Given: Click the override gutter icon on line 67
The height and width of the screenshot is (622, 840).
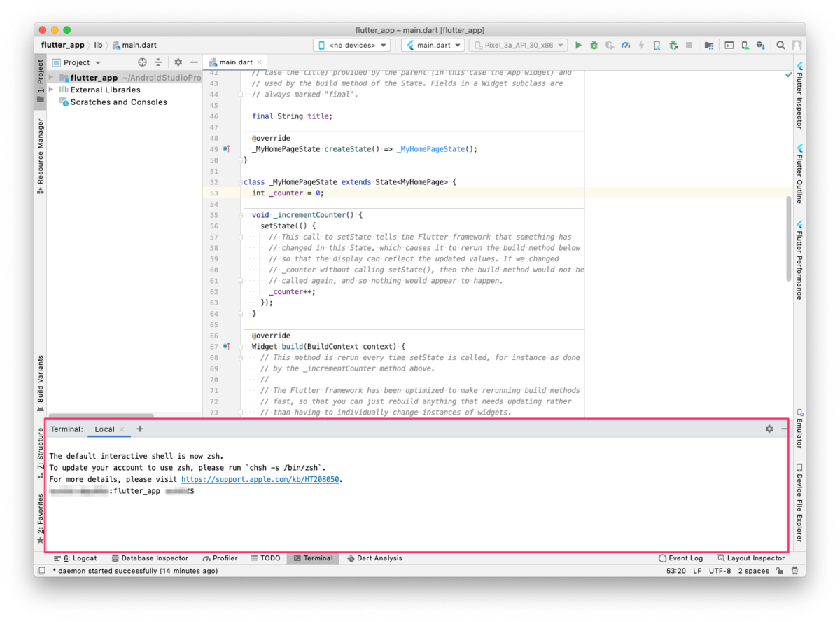Looking at the screenshot, I should click(x=226, y=347).
